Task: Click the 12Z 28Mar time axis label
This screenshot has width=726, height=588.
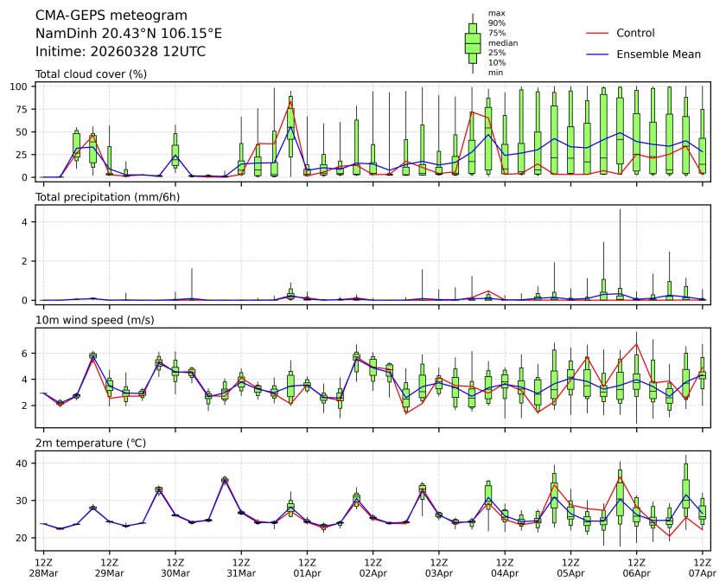Action: (x=43, y=566)
